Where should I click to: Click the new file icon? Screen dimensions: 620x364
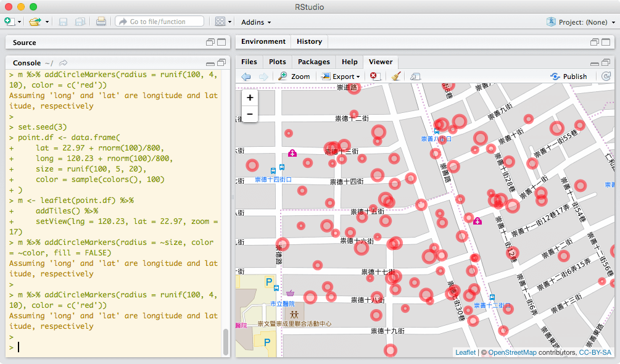[9, 22]
